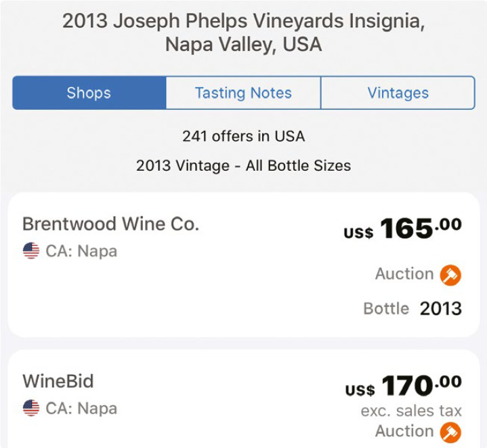The height and width of the screenshot is (448, 487).
Task: Click the Auction label on Brentwood listing
Action: click(x=404, y=274)
